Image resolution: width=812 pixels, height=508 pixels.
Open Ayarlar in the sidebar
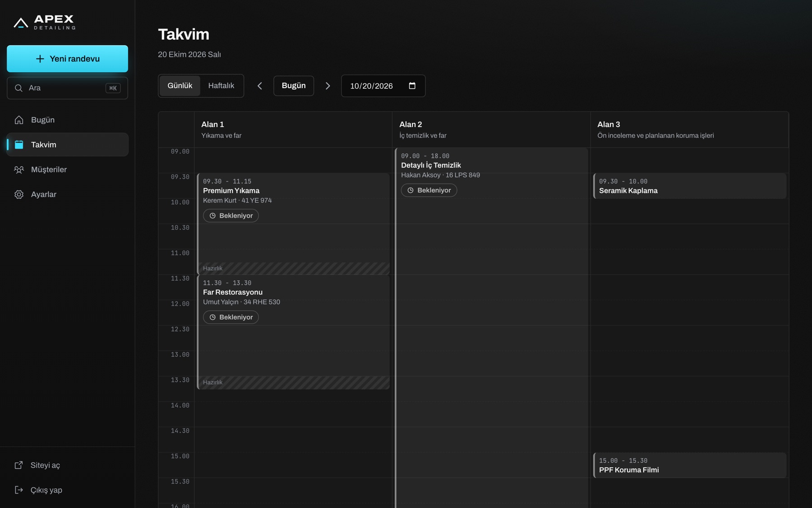tap(68, 194)
